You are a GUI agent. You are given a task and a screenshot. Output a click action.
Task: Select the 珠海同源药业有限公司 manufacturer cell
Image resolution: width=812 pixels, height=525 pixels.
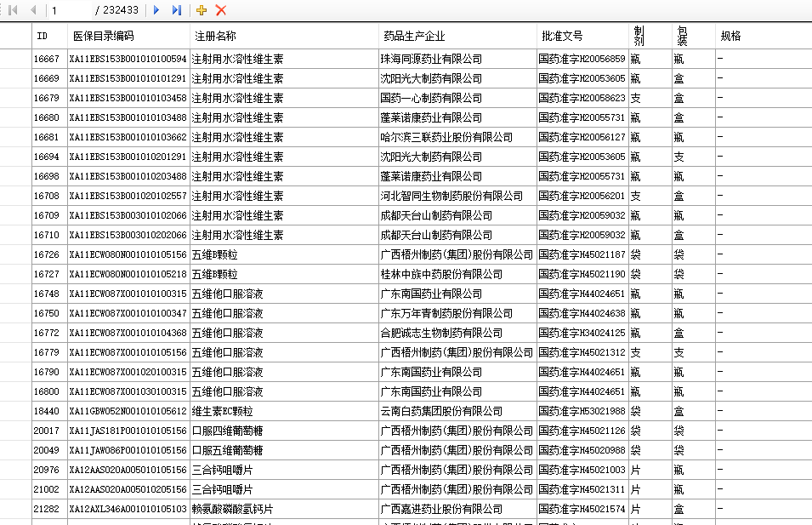(457, 59)
